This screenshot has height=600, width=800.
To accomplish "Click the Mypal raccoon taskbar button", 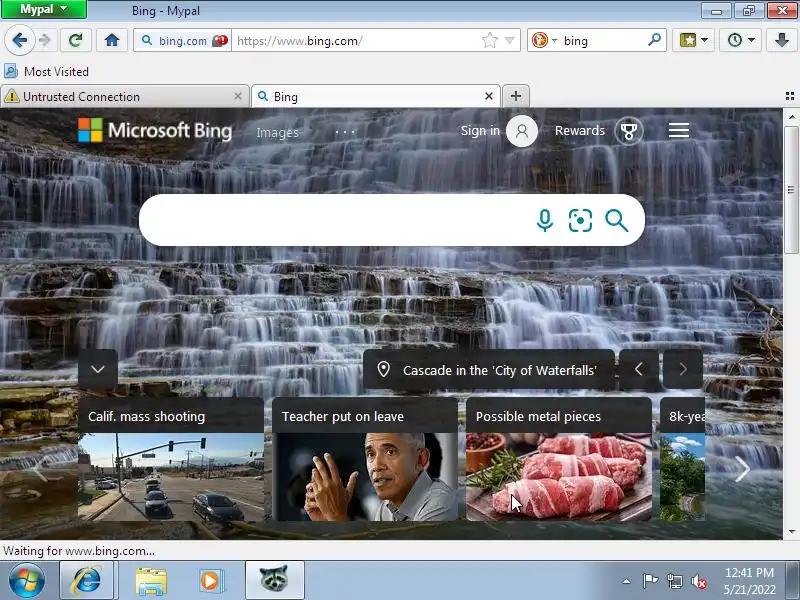I will (274, 580).
